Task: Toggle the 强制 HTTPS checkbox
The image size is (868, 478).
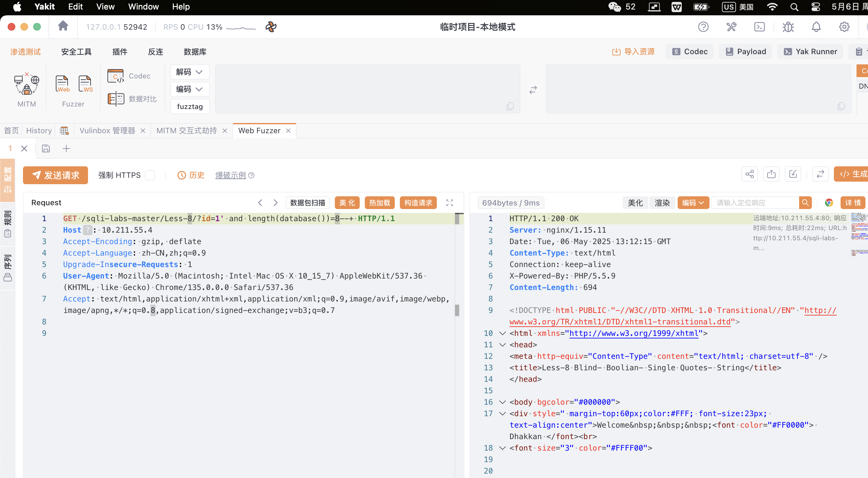Action: click(x=150, y=175)
